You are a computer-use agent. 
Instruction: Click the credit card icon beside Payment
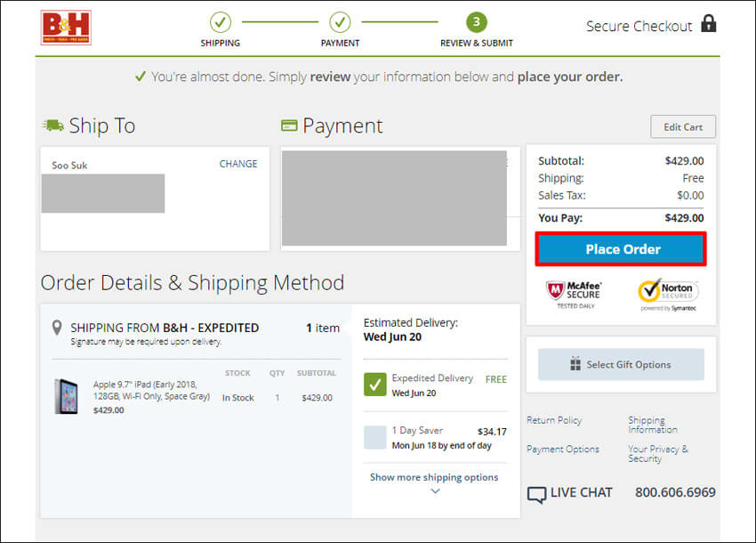tap(289, 126)
